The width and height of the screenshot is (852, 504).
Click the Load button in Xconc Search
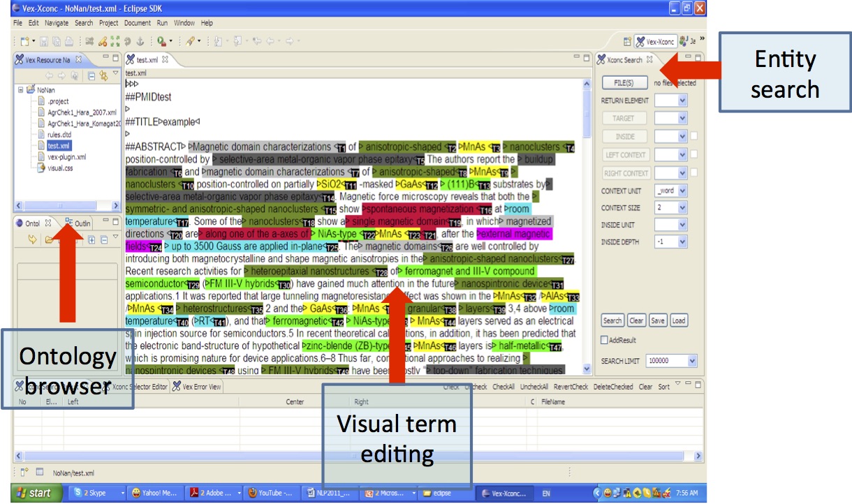point(678,320)
